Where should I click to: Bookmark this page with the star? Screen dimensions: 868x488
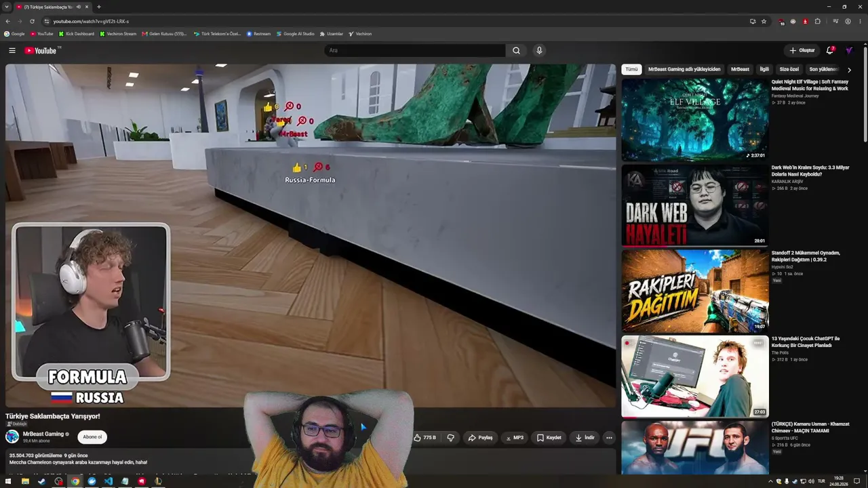(x=764, y=21)
